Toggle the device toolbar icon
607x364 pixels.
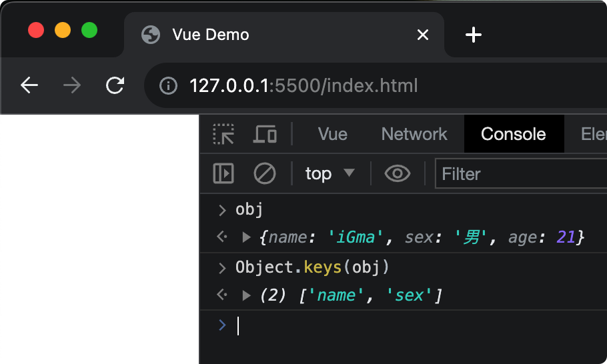pyautogui.click(x=265, y=134)
